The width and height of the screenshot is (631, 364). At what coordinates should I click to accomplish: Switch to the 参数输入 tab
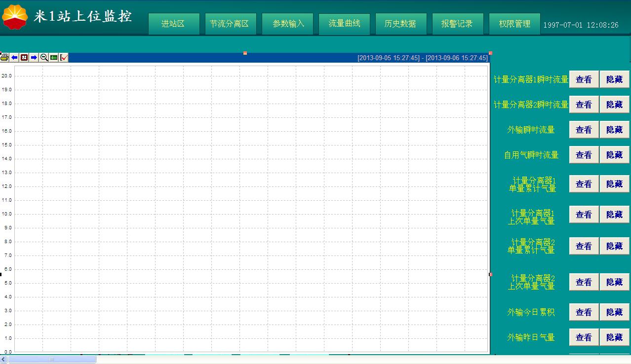(287, 24)
